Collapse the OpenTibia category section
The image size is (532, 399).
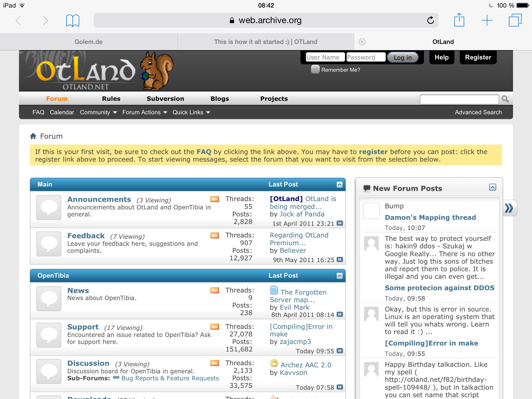point(340,276)
